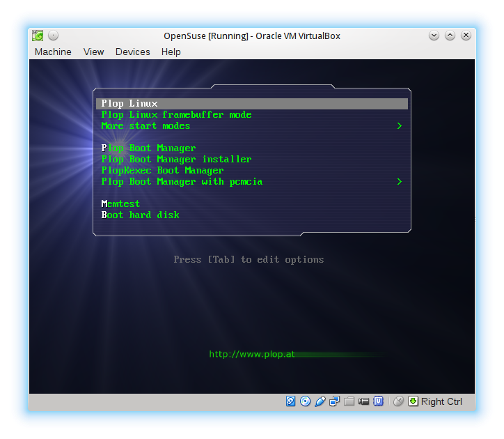
Task: Click the VirtualBox app icon in title bar
Action: [x=38, y=36]
